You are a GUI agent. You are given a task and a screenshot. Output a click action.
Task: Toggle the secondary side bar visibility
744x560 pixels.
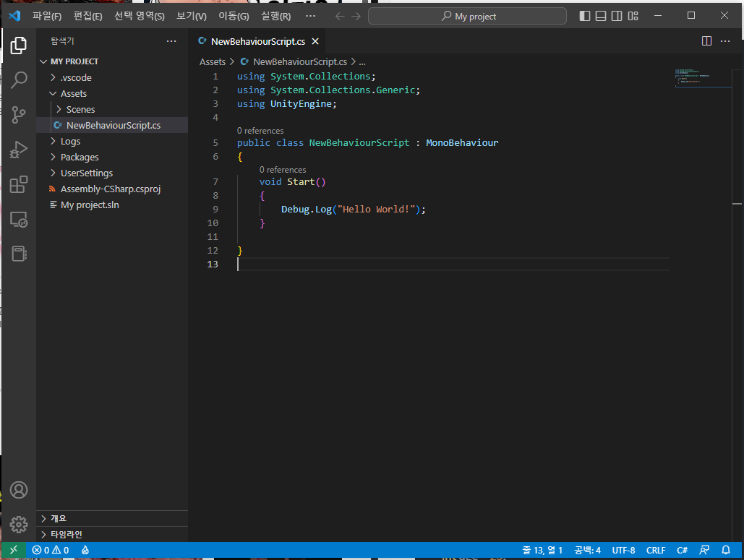617,16
